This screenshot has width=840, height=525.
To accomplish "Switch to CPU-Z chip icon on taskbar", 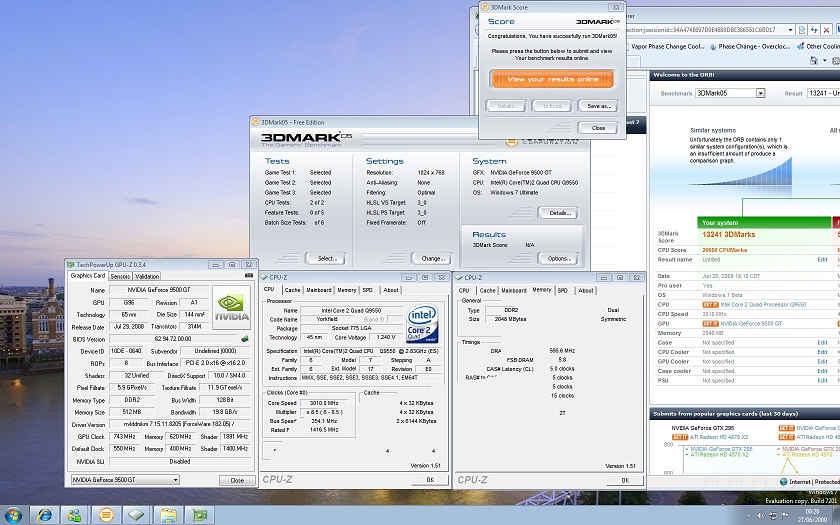I will coord(137,516).
